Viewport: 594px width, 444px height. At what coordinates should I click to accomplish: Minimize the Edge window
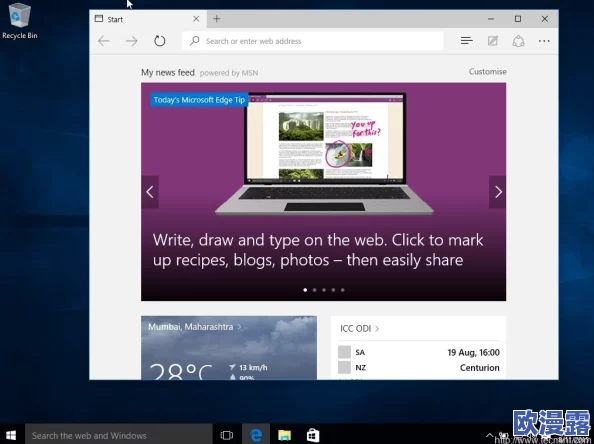[x=491, y=19]
